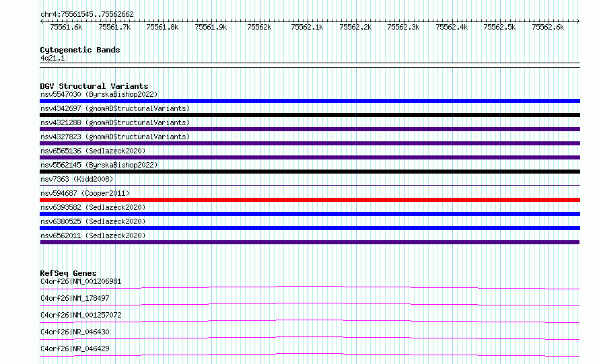The width and height of the screenshot is (599, 364).
Task: Click the purple bar of nsv6565136
Action: [310, 157]
